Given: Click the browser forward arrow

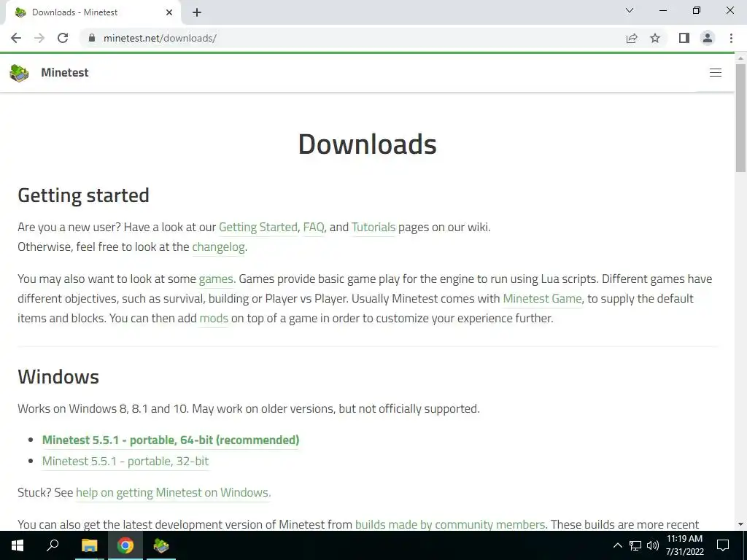Looking at the screenshot, I should point(39,38).
